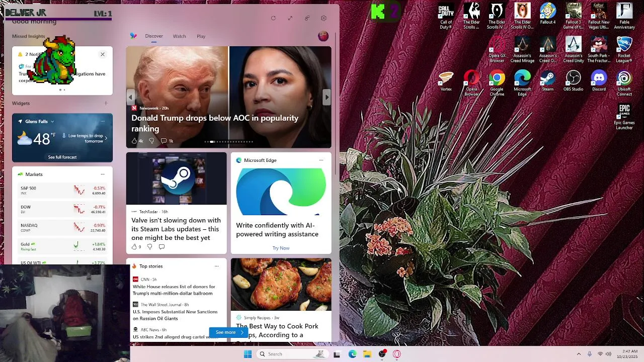
Task: Open comments on the Trump AOC story
Action: tap(167, 141)
